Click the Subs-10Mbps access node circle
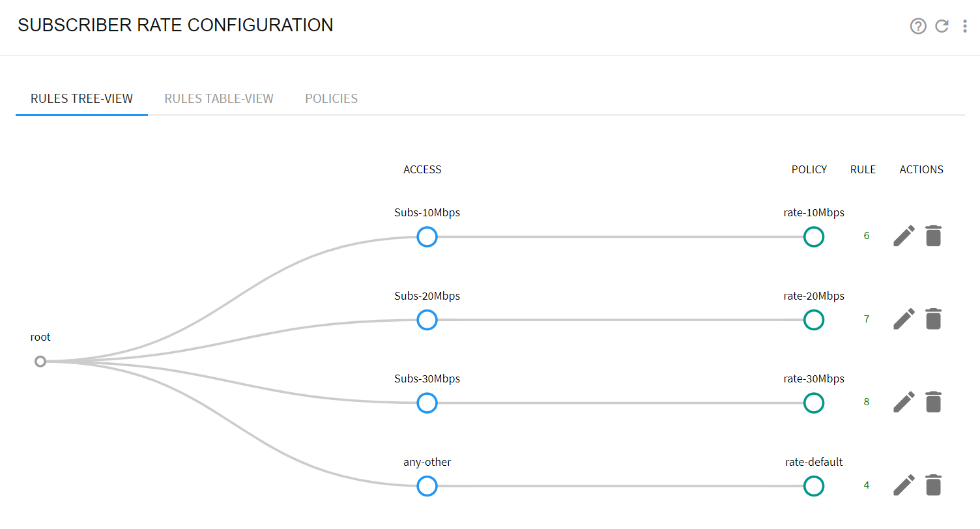This screenshot has height=529, width=980. point(427,236)
